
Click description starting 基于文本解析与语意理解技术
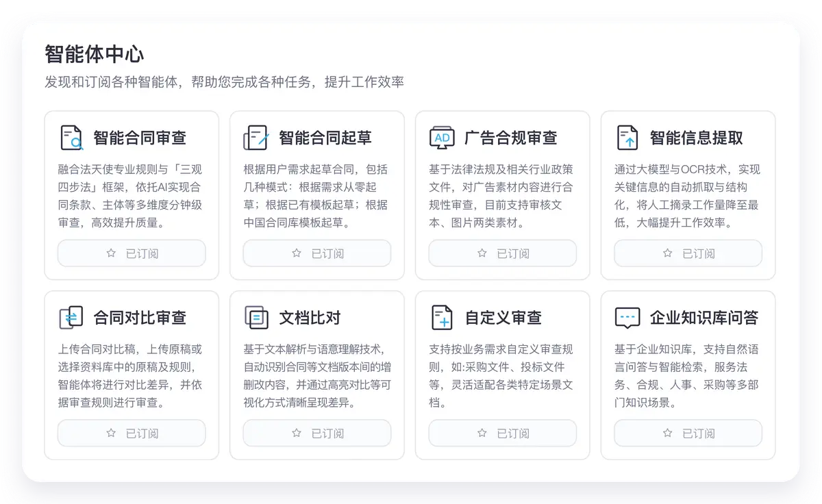(x=317, y=376)
